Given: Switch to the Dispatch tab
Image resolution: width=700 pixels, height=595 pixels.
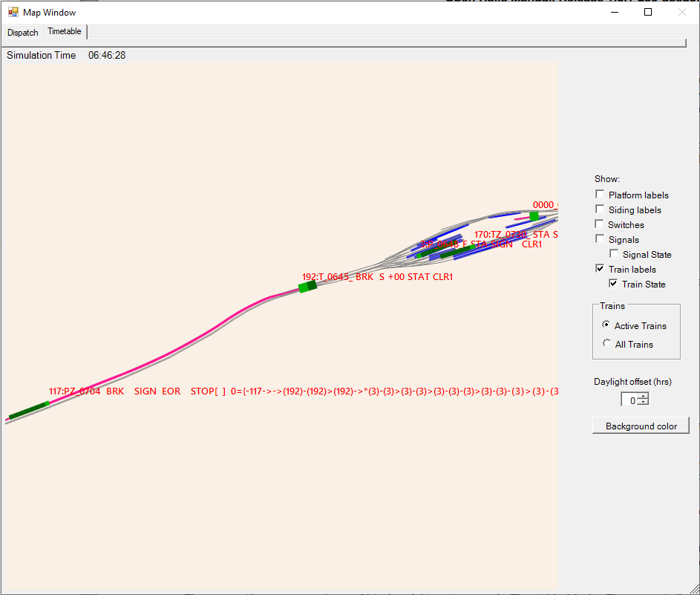Looking at the screenshot, I should tap(22, 33).
